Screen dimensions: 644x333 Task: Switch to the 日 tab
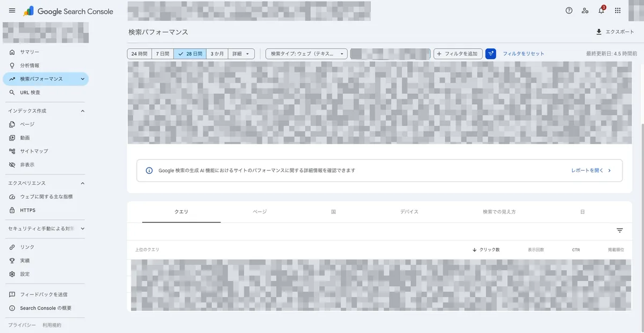click(582, 212)
